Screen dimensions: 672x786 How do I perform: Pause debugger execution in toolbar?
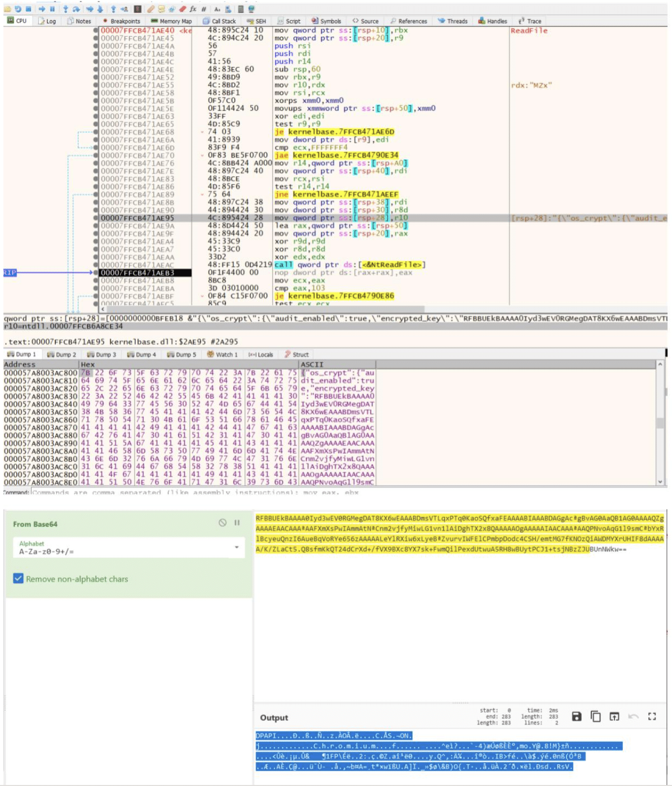tap(52, 9)
